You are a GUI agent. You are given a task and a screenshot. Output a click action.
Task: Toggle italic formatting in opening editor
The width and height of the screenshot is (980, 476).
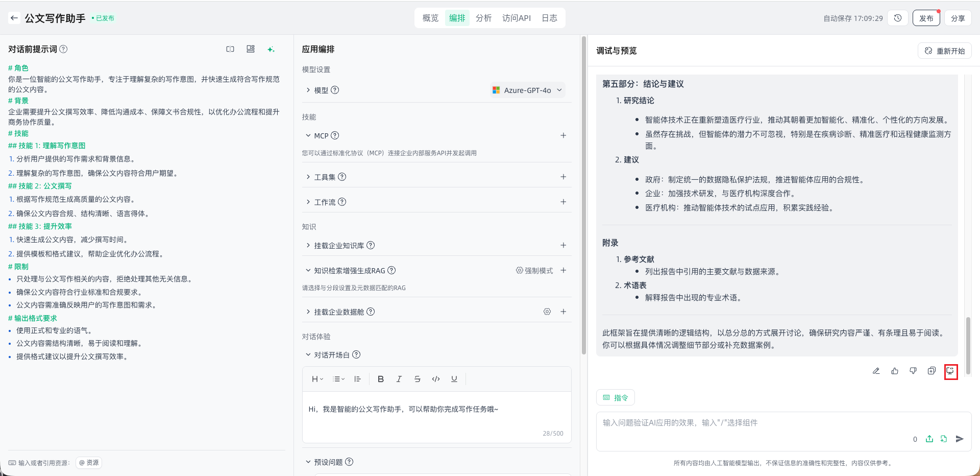(399, 379)
